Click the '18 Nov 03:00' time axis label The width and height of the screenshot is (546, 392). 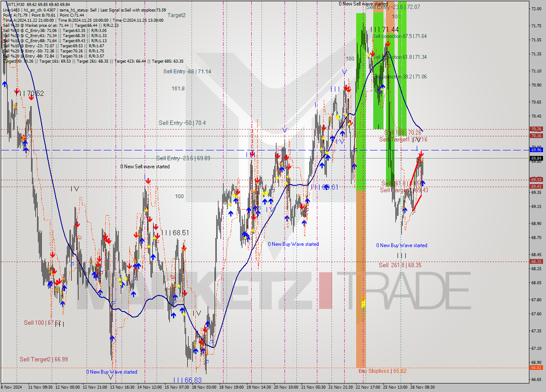(204, 388)
